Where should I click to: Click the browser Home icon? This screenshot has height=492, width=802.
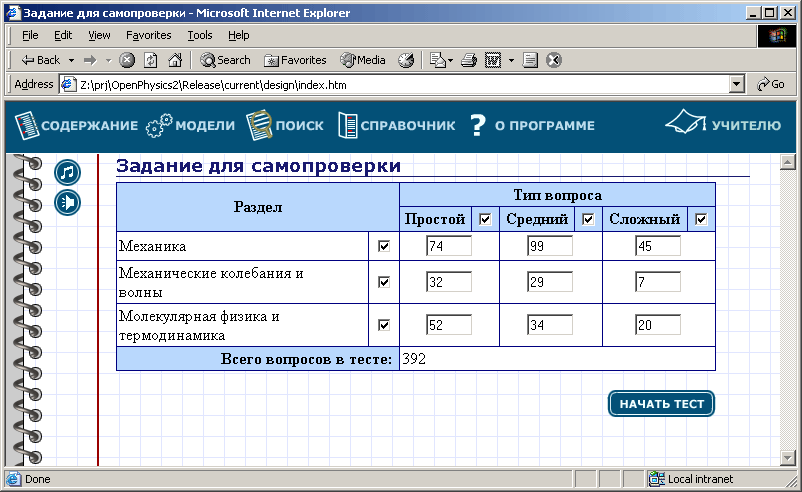pyautogui.click(x=175, y=60)
